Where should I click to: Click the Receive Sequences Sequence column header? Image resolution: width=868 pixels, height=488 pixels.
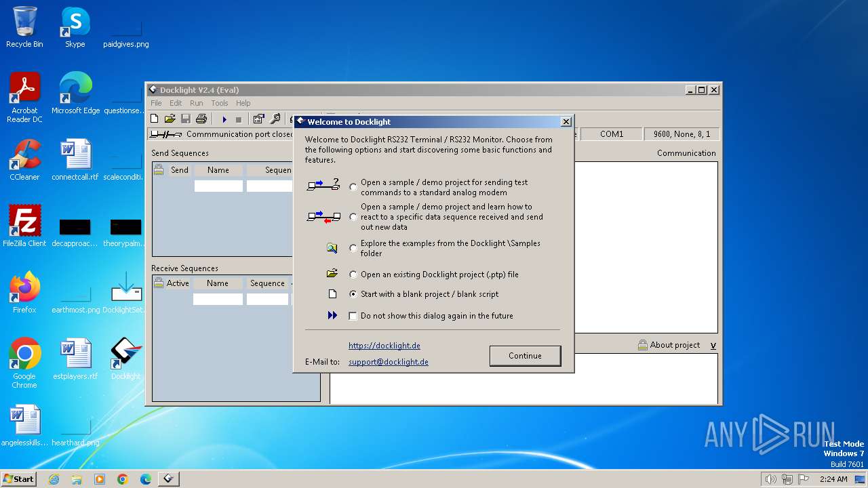(x=267, y=283)
